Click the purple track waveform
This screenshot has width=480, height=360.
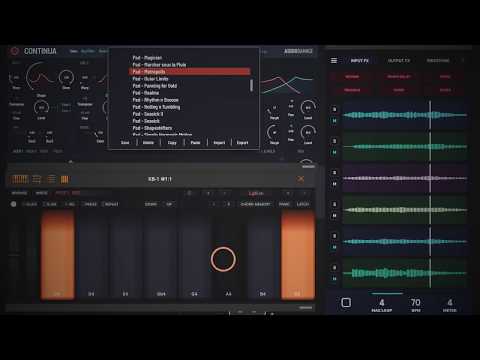pyautogui.click(x=405, y=178)
